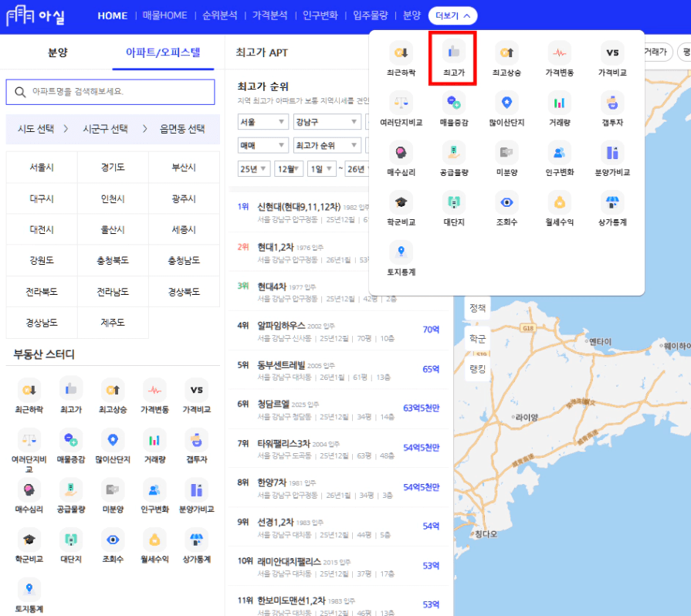Click the 학군 button on the map
The width and height of the screenshot is (691, 616).
(478, 339)
